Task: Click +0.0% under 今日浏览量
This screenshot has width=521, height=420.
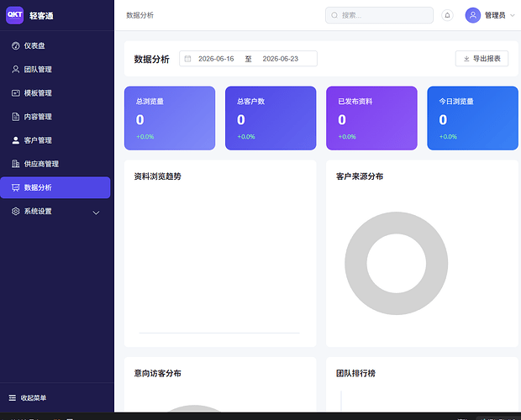Action: coord(448,136)
